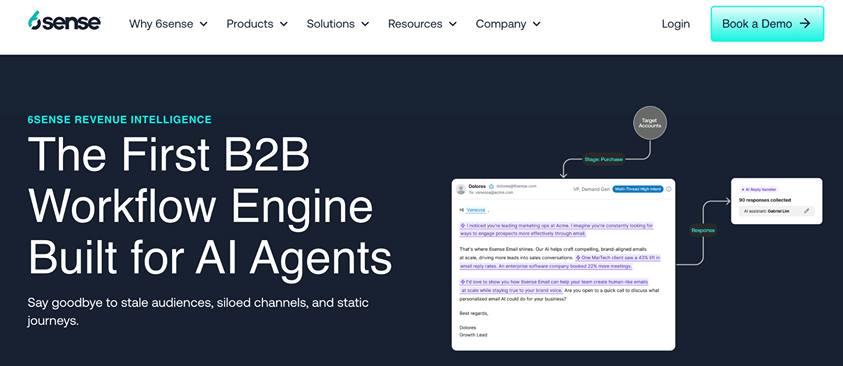The width and height of the screenshot is (843, 366).
Task: Click the Login link
Action: coord(675,24)
